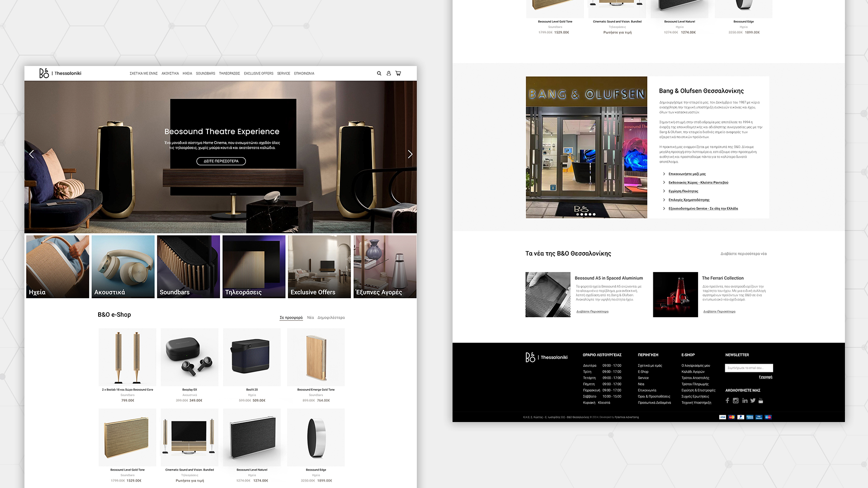The image size is (868, 488).
Task: Click chevron beside Επιλογές Χρηματοδότησης
Action: tap(664, 200)
